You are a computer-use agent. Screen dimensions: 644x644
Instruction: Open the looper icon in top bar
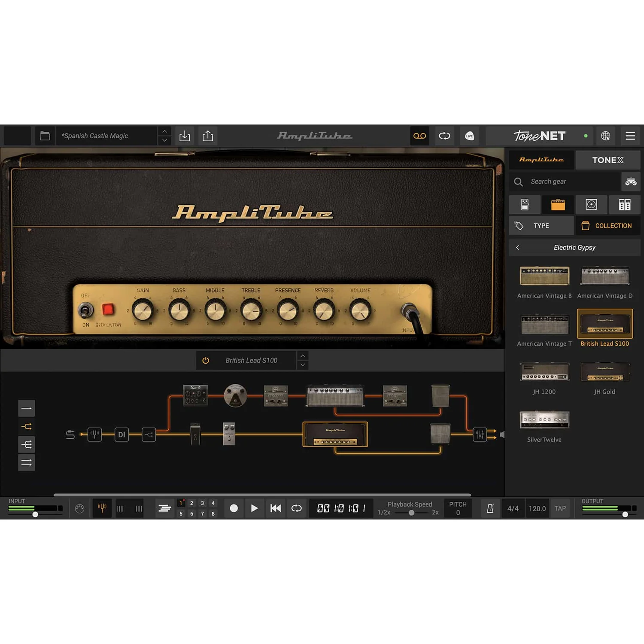(x=444, y=136)
